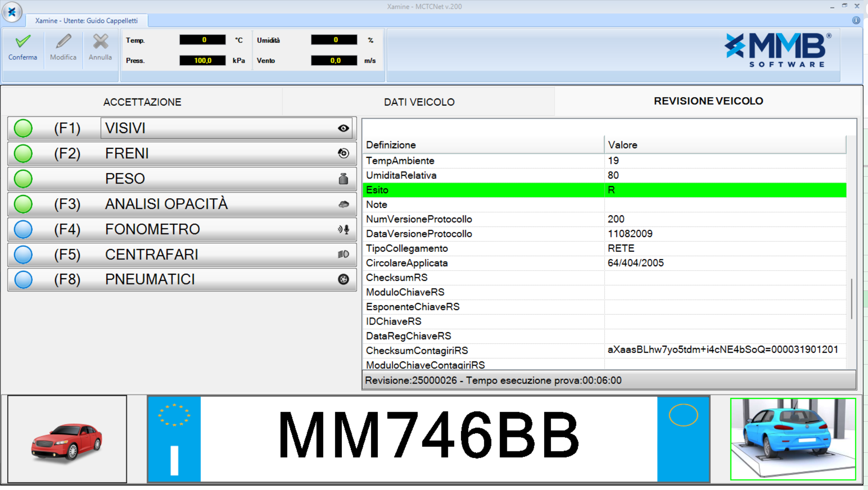This screenshot has height=490, width=868.
Task: Select the highlighted Esito row
Action: (x=604, y=190)
